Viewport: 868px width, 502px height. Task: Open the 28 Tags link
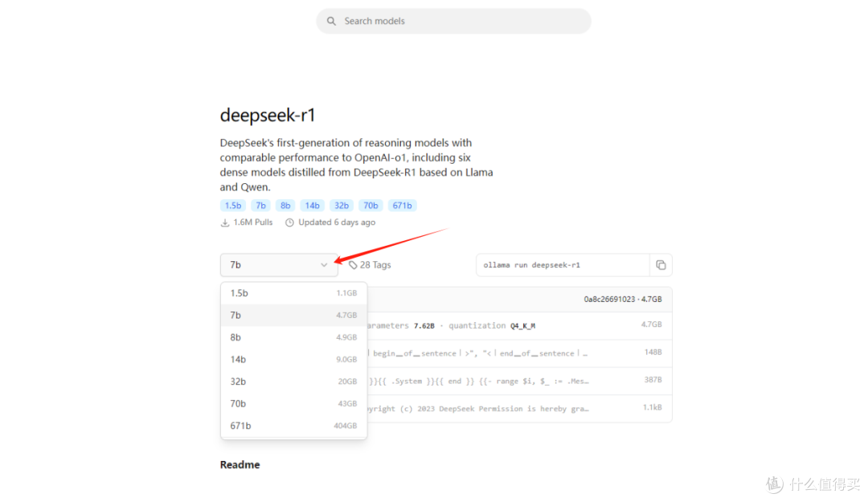click(x=370, y=265)
